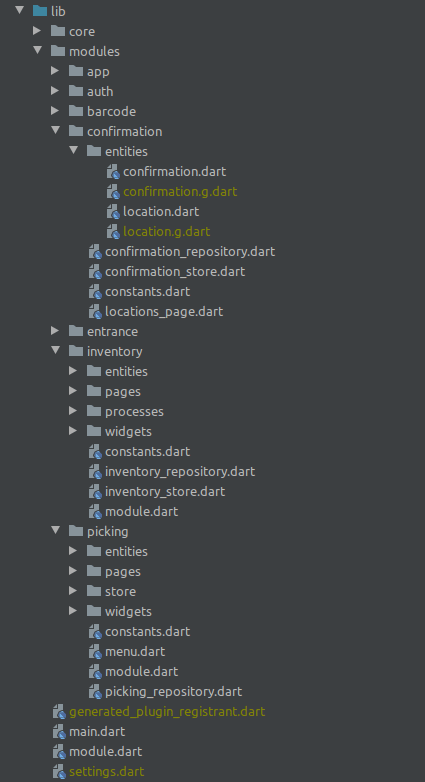Click the store folder icon
This screenshot has width=425, height=782.
coord(94,590)
